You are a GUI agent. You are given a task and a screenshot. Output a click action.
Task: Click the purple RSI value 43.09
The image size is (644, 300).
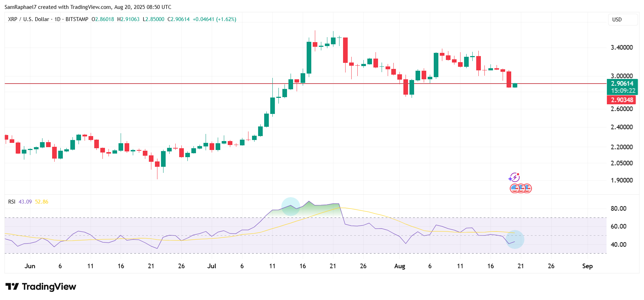[x=25, y=202]
